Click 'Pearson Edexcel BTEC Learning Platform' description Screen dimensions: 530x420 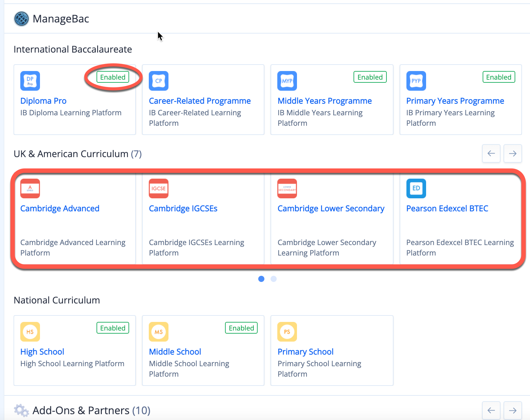460,248
